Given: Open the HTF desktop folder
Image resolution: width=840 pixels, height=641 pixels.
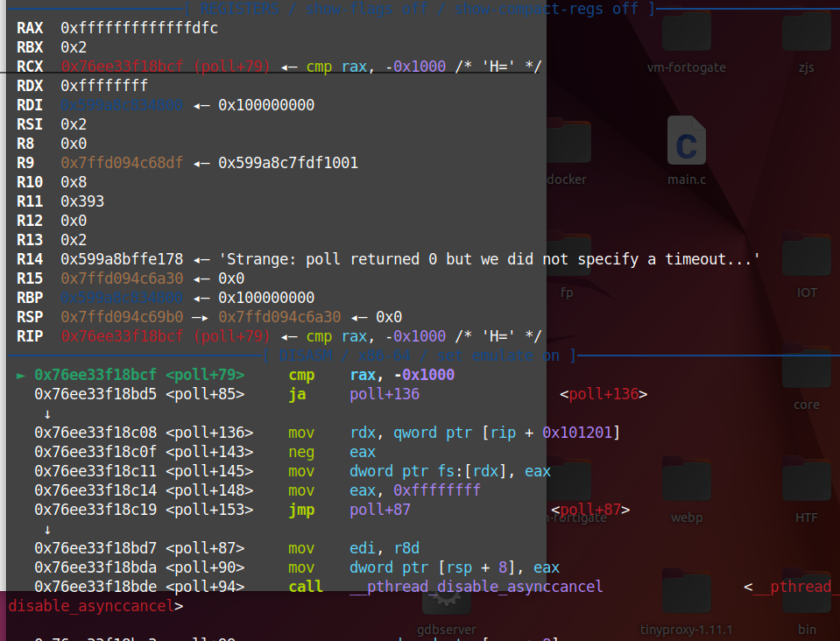Looking at the screenshot, I should click(x=806, y=490).
